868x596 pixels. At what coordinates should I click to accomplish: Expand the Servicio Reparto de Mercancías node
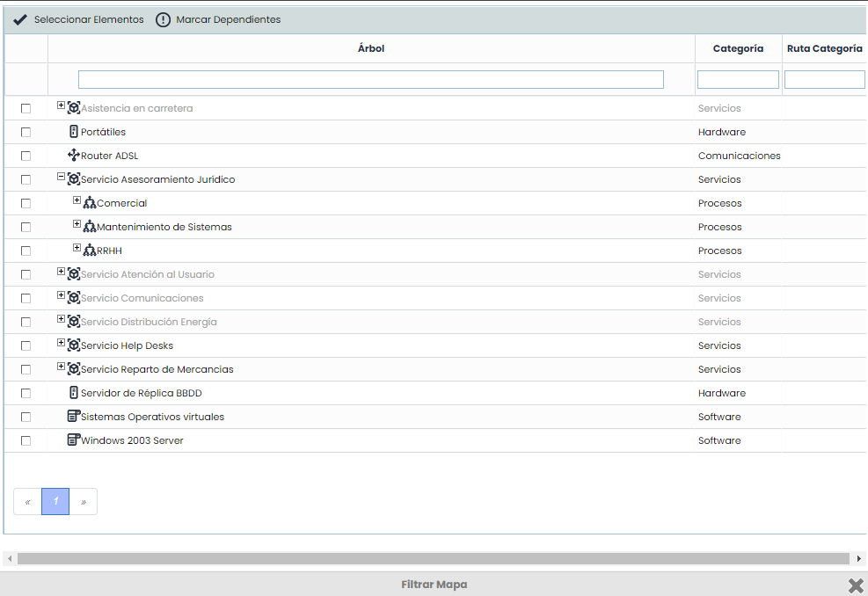(62, 367)
